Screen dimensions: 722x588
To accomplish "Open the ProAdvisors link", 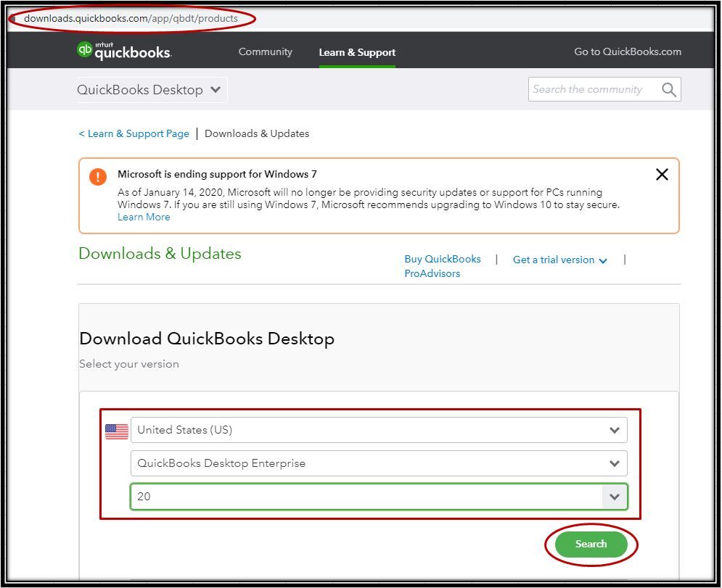I will pyautogui.click(x=432, y=273).
